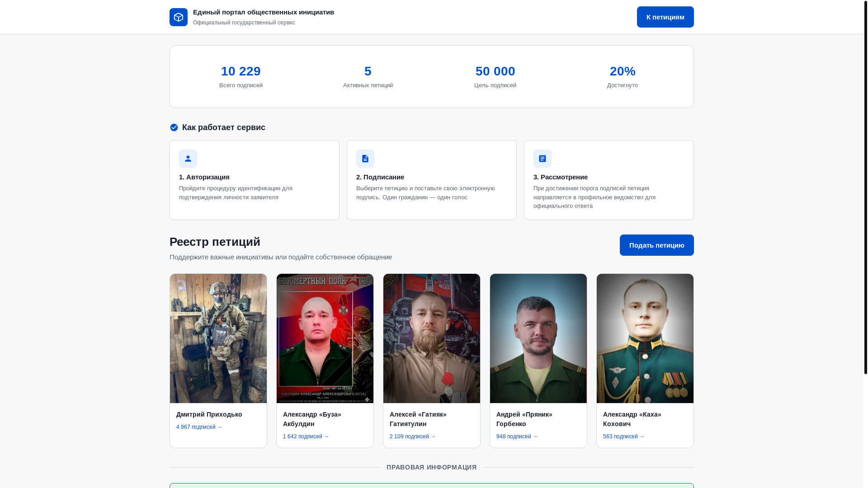
Task: Click photo of Алексей «Гатияк» Гатиятулин petition
Action: [x=432, y=338]
